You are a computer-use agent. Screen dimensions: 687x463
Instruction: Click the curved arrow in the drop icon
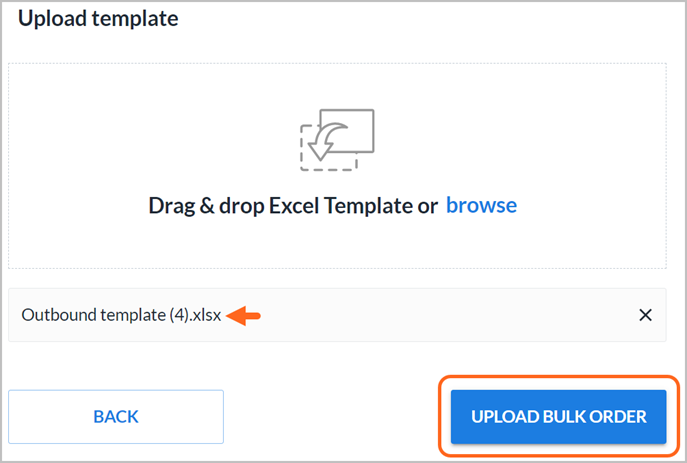[326, 141]
